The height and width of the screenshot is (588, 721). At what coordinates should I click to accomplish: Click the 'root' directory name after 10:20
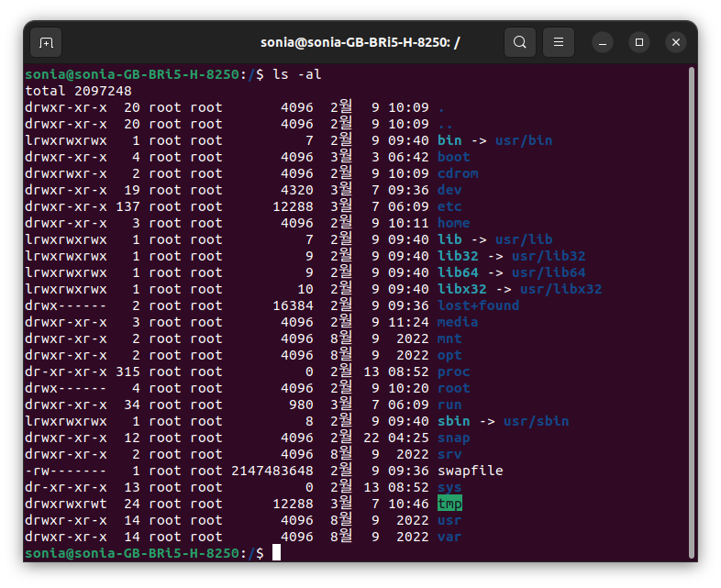[x=453, y=388]
